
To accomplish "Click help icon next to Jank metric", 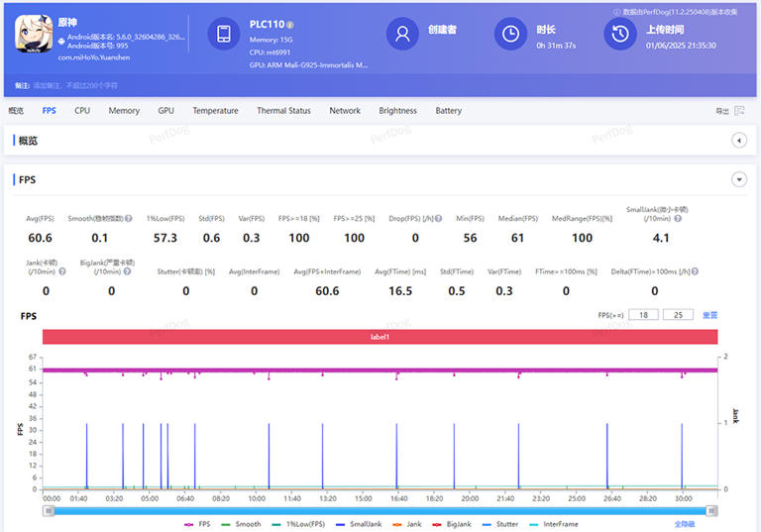I will [x=62, y=271].
